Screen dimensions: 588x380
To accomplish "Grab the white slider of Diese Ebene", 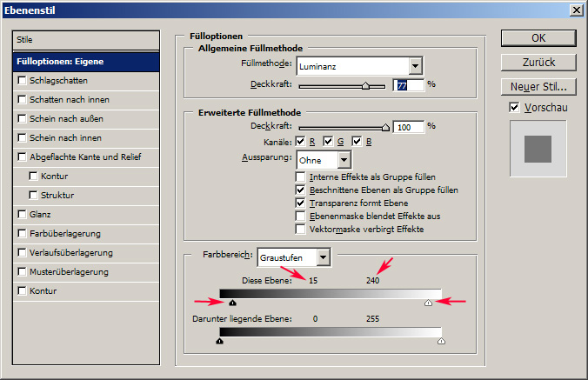I will [x=428, y=303].
